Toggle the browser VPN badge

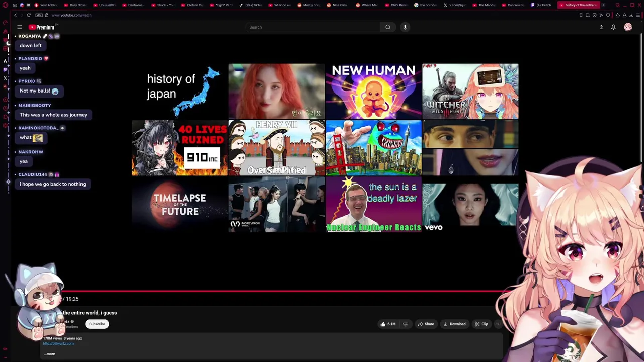click(x=39, y=15)
